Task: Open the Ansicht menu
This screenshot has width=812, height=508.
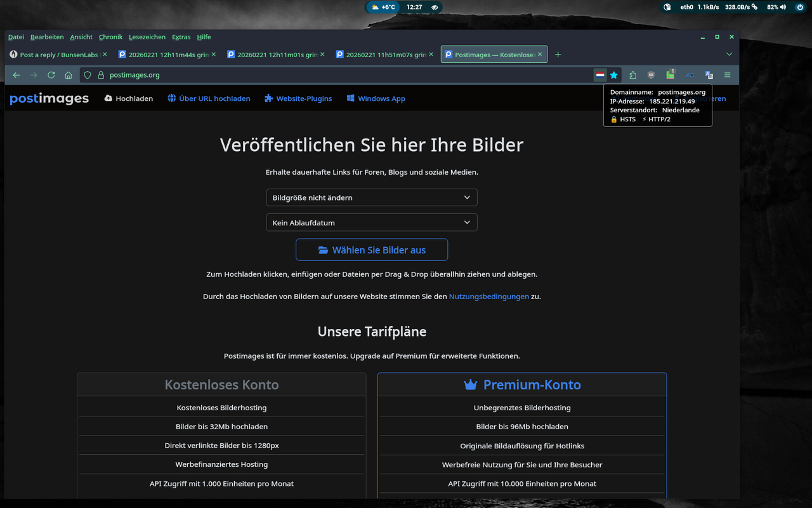Action: click(81, 37)
